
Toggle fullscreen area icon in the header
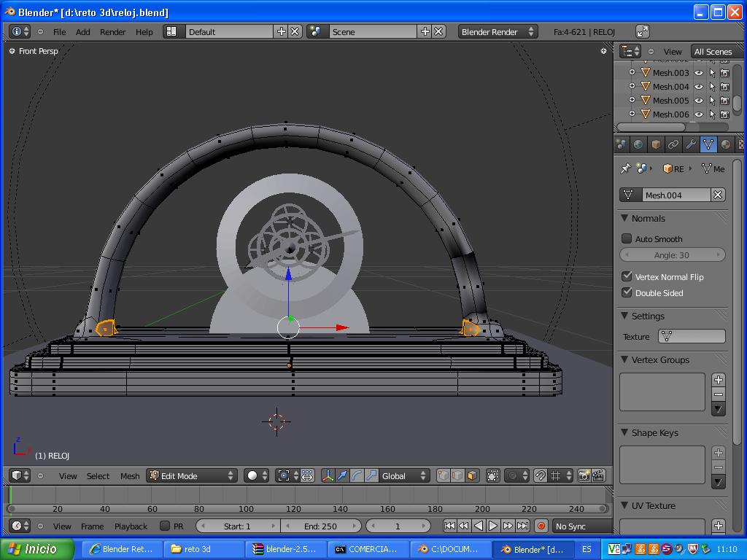coord(643,31)
